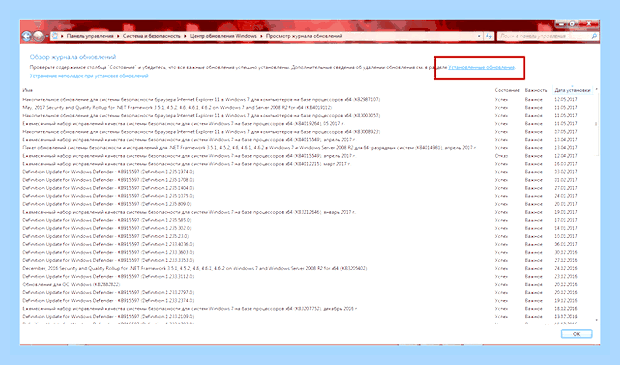Go back with the Back arrow button
Viewport: 620px width, 365px height.
point(26,36)
